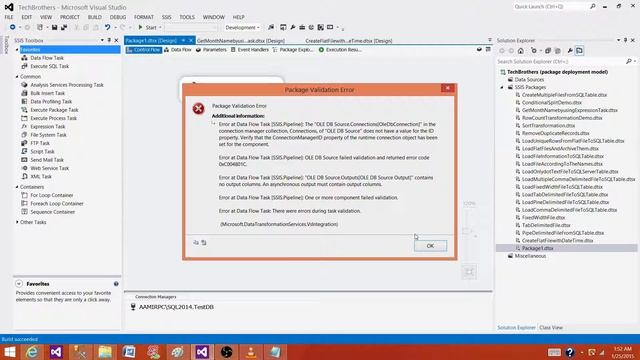Select Analysis Services Processing Task
The height and width of the screenshot is (360, 640).
tap(67, 85)
